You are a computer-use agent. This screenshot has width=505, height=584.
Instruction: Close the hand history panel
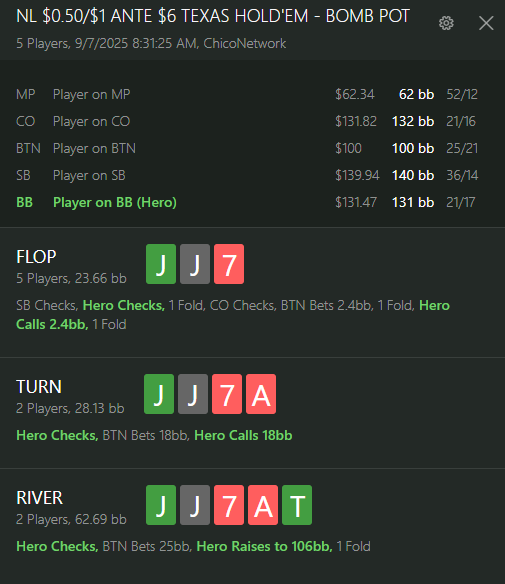pyautogui.click(x=486, y=23)
